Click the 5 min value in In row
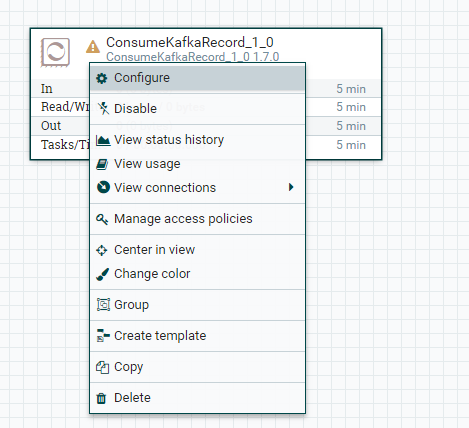Image resolution: width=469 pixels, height=428 pixels. [x=351, y=89]
